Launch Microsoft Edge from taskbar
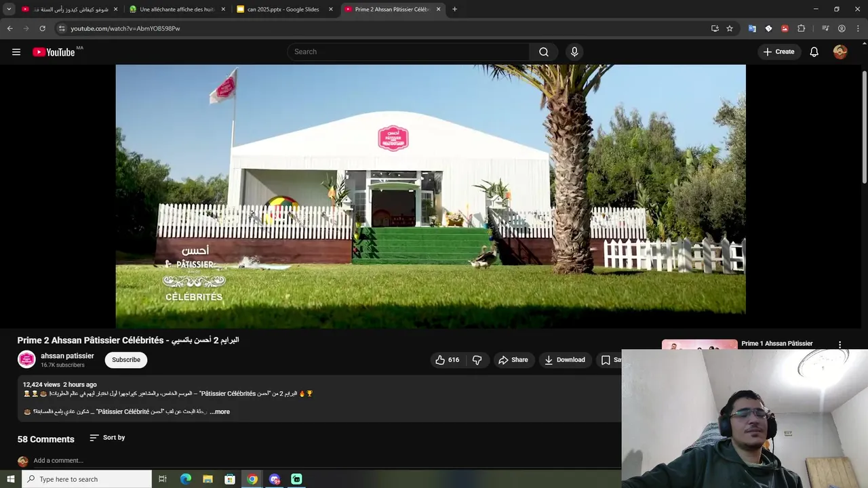868x488 pixels. coord(186,479)
